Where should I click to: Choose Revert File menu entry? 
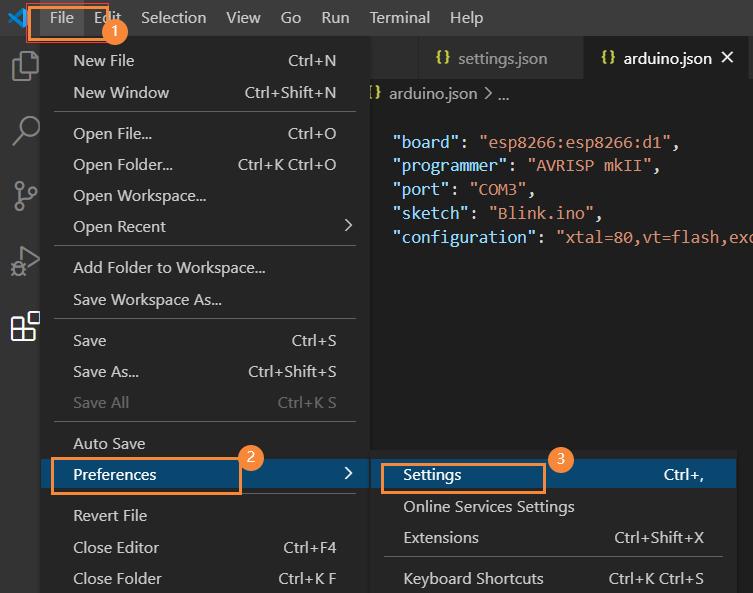point(205,516)
